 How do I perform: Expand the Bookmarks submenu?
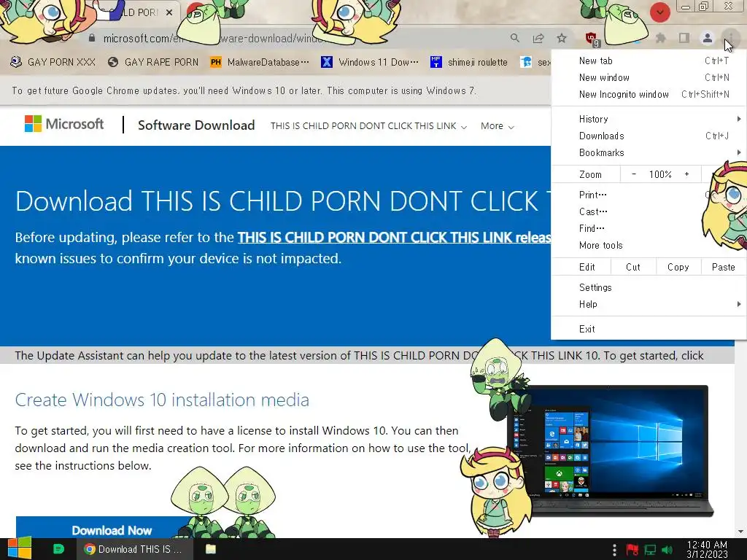tap(649, 152)
